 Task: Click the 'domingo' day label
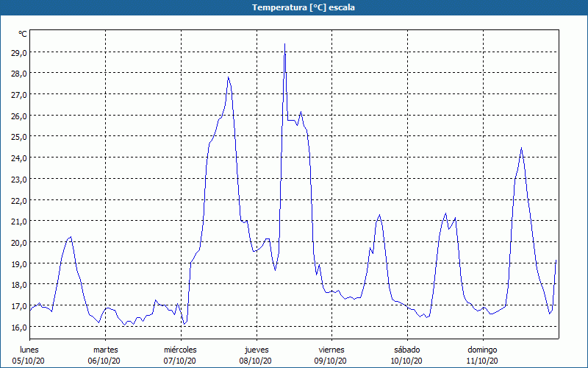tap(482, 350)
